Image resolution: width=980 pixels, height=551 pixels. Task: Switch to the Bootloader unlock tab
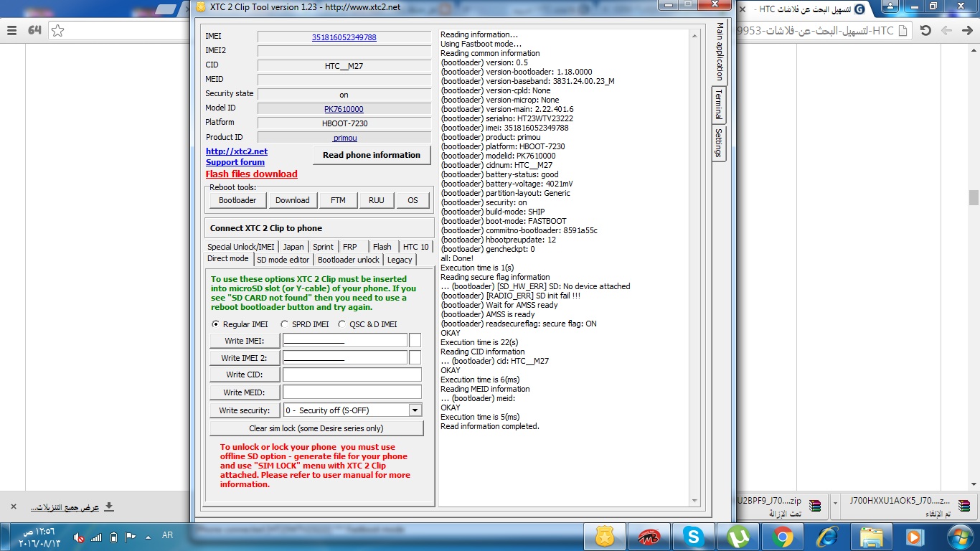[349, 260]
